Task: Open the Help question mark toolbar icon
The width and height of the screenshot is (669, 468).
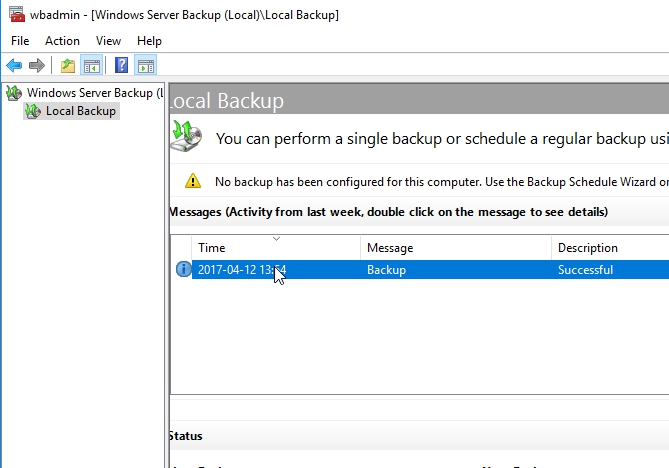Action: pos(122,66)
